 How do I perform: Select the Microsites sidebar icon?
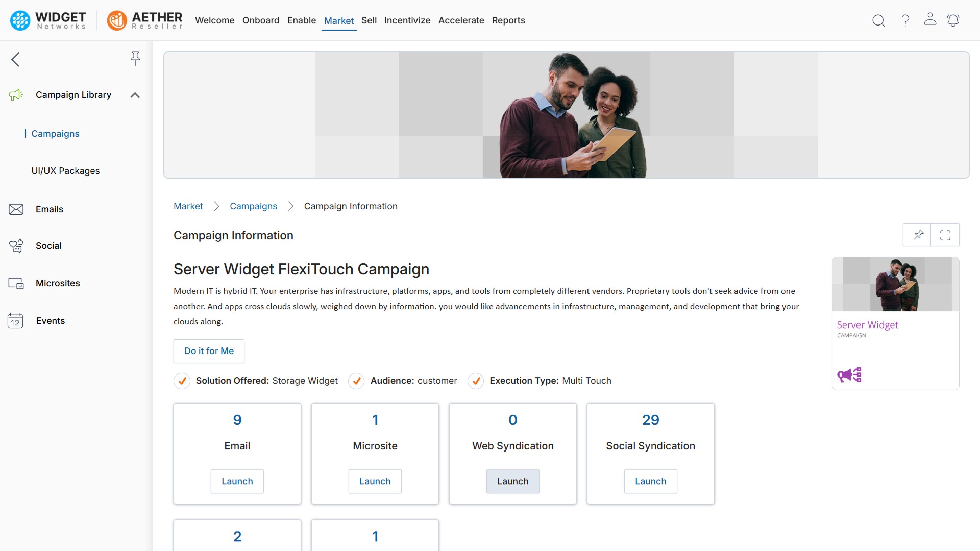[16, 283]
